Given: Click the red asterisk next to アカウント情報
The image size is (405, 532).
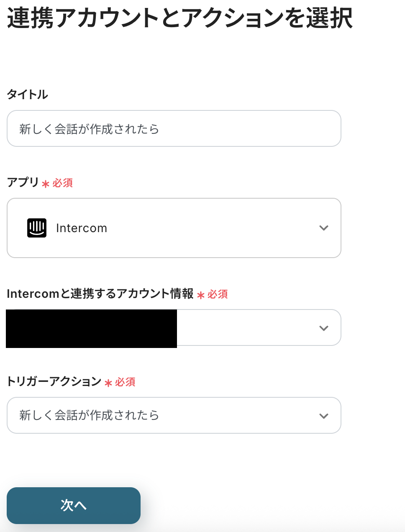Looking at the screenshot, I should (201, 295).
